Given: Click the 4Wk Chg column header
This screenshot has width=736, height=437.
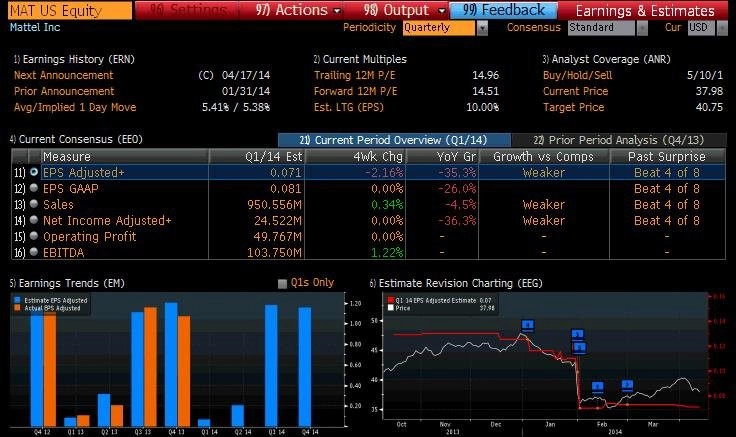Looking at the screenshot, I should [x=355, y=156].
